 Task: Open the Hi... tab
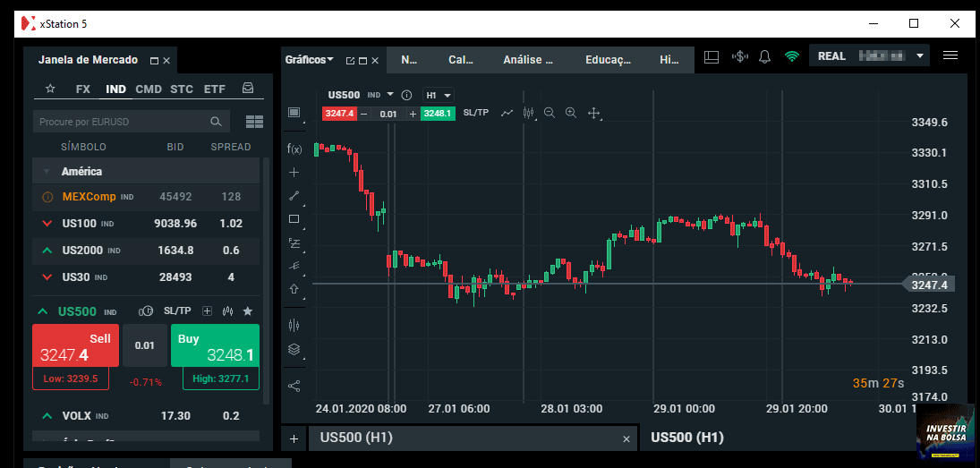point(669,60)
